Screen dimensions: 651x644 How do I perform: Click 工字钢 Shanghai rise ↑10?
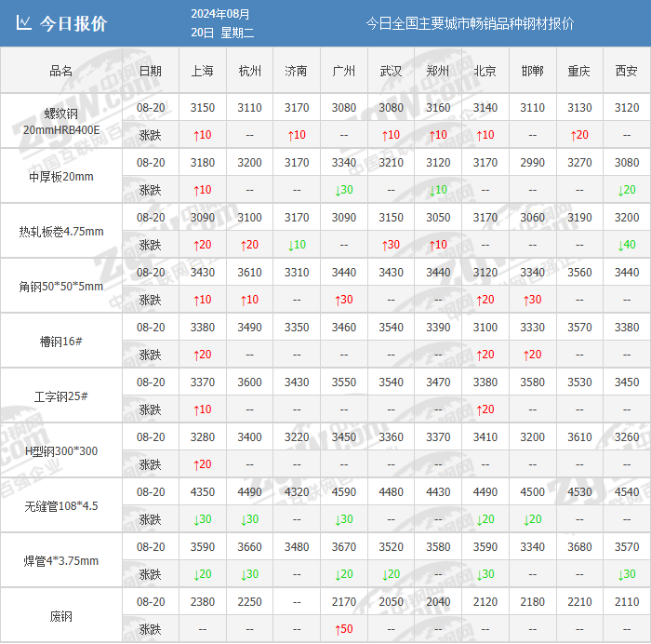click(203, 409)
